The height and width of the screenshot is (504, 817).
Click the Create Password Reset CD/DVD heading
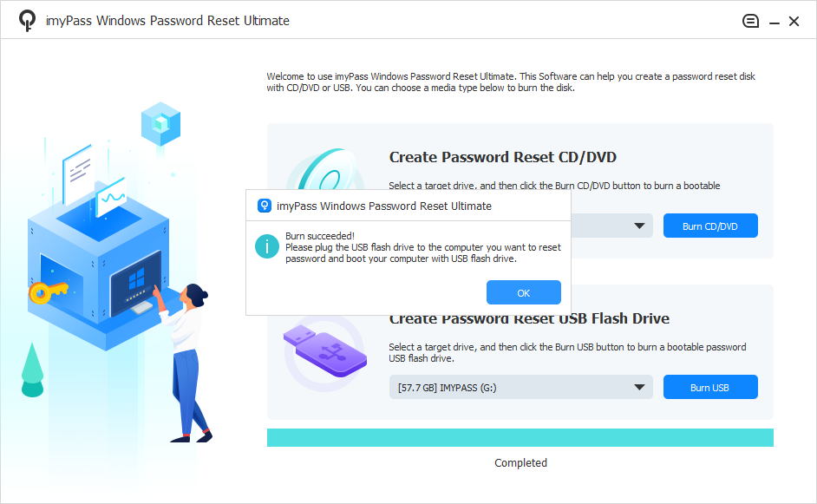pos(503,157)
